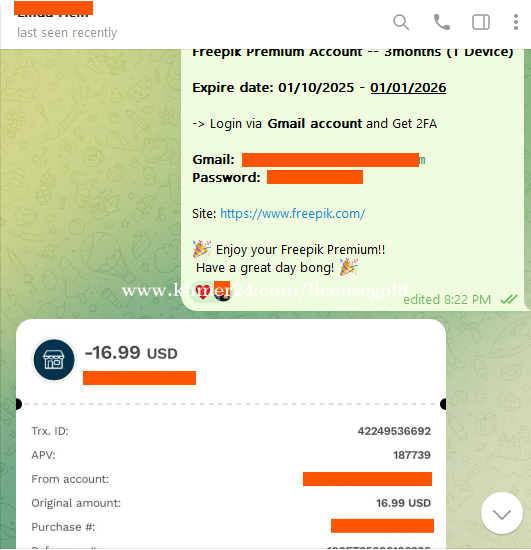Start a voice call with this contact
This screenshot has width=531, height=550.
click(x=442, y=22)
